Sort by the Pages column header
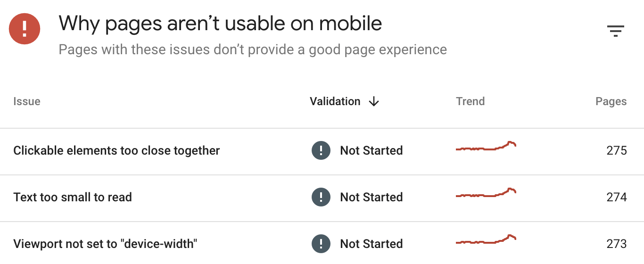 (x=611, y=101)
